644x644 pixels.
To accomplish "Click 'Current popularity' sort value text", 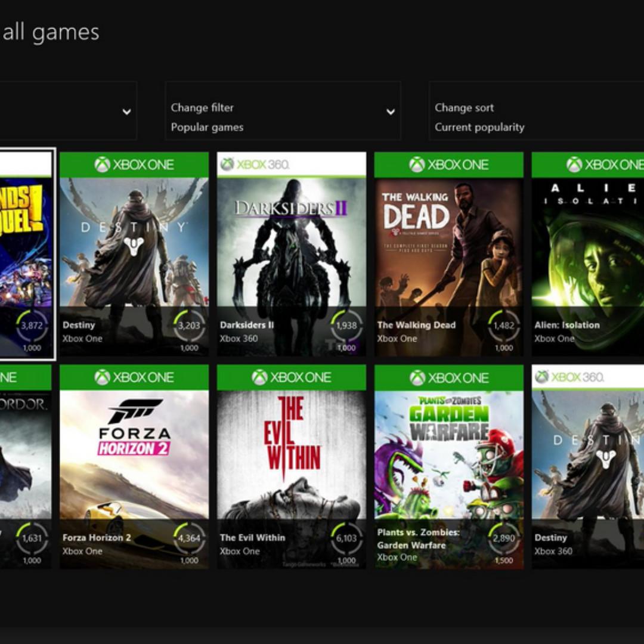I will (x=479, y=128).
